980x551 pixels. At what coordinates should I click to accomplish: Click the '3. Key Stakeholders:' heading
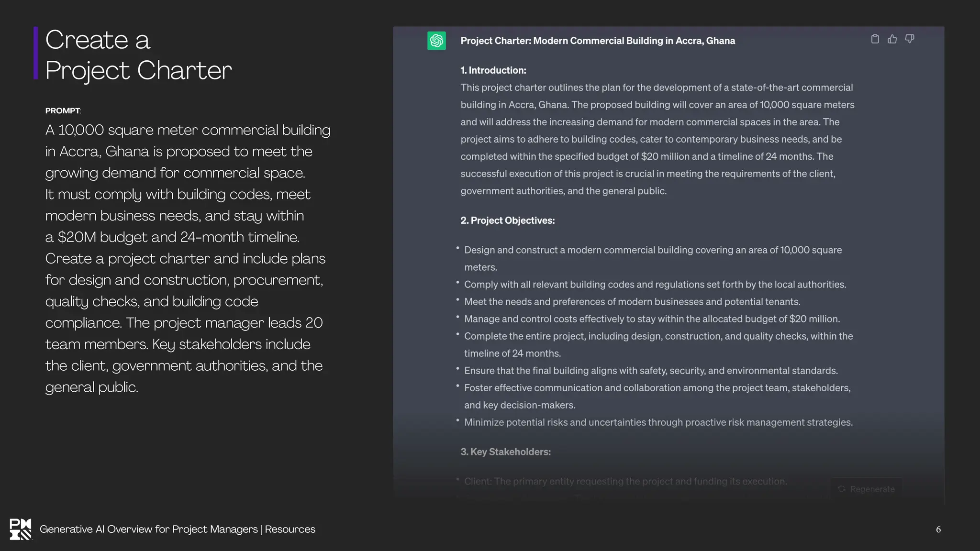coord(505,452)
